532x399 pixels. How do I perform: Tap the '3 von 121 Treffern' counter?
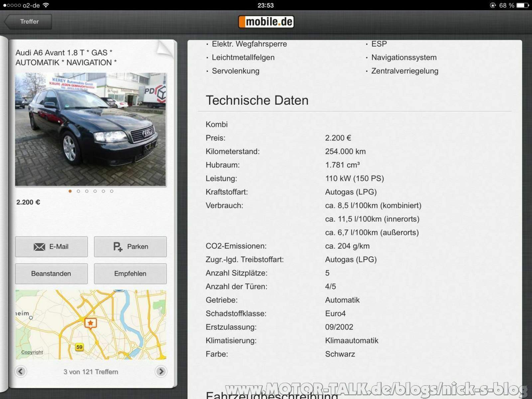(91, 372)
